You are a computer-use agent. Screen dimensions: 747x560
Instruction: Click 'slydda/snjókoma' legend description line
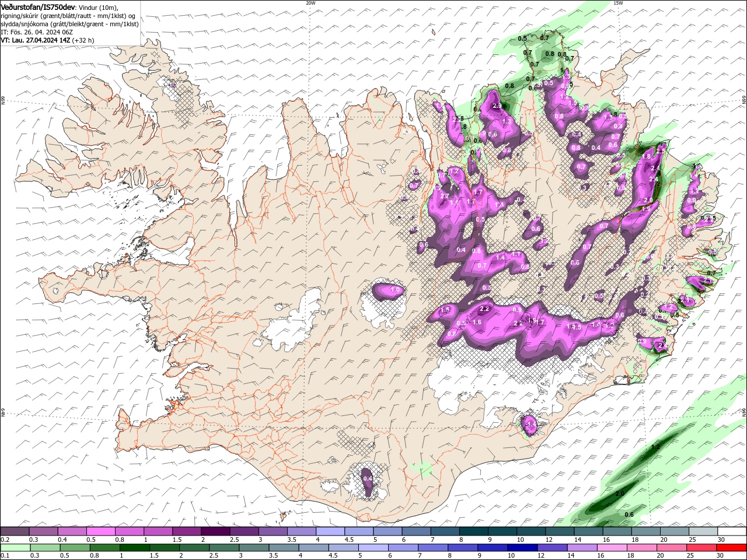pos(69,24)
